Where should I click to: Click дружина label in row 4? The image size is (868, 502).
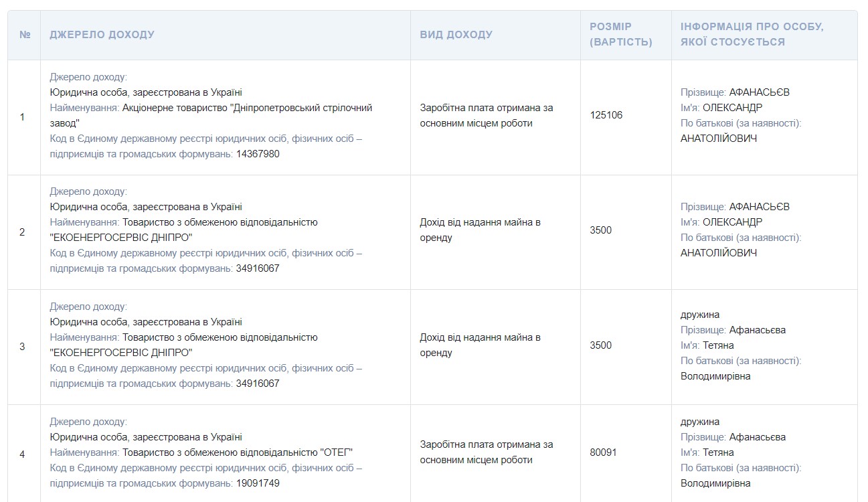coord(700,422)
